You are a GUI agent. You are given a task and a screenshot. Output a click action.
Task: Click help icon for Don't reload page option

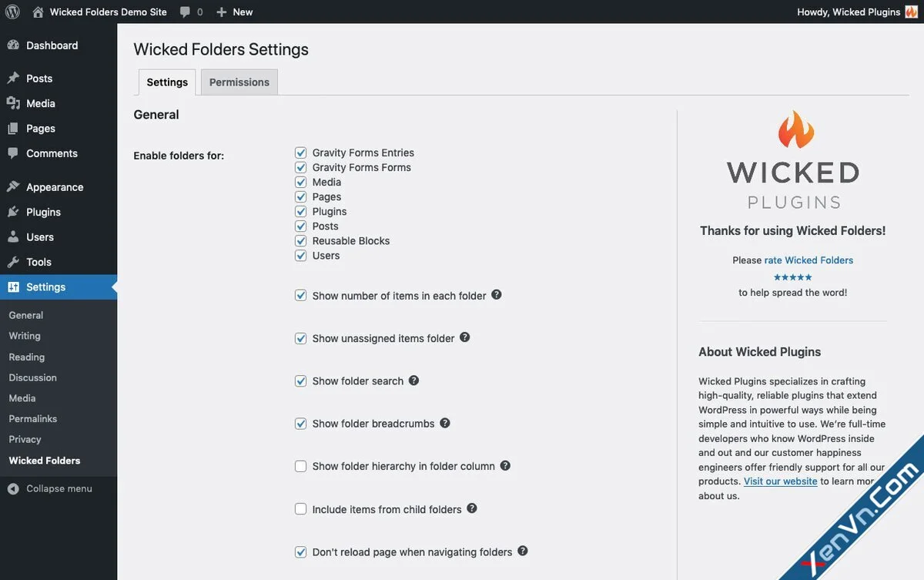pos(523,551)
